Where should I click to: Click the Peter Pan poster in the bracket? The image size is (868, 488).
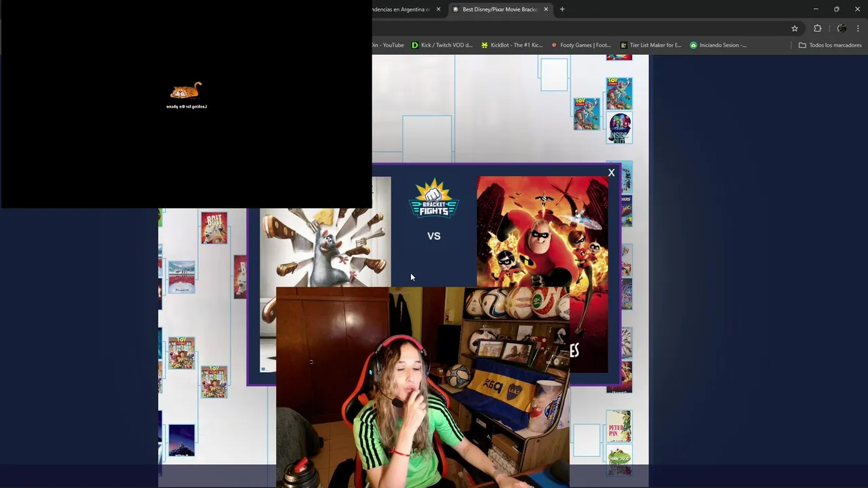[619, 426]
